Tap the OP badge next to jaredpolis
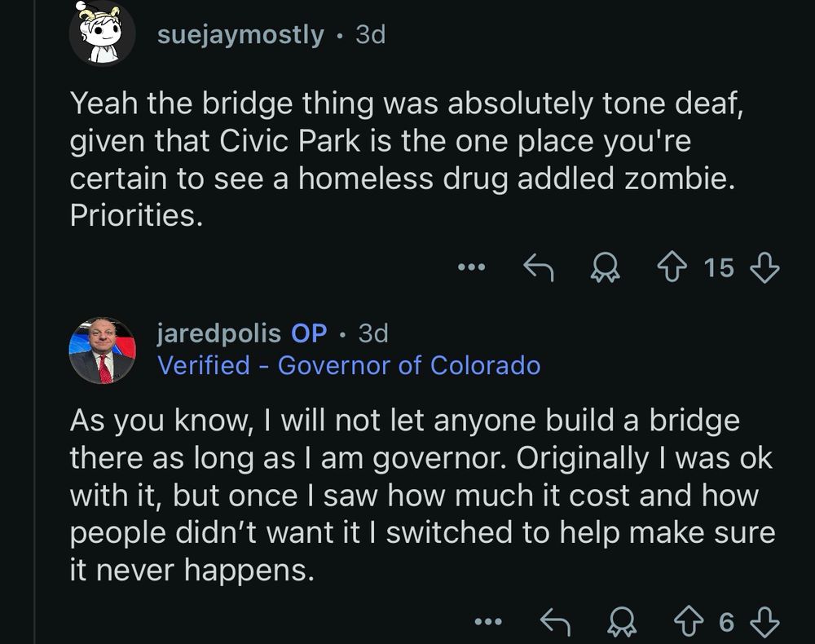The width and height of the screenshot is (815, 644). point(309,333)
